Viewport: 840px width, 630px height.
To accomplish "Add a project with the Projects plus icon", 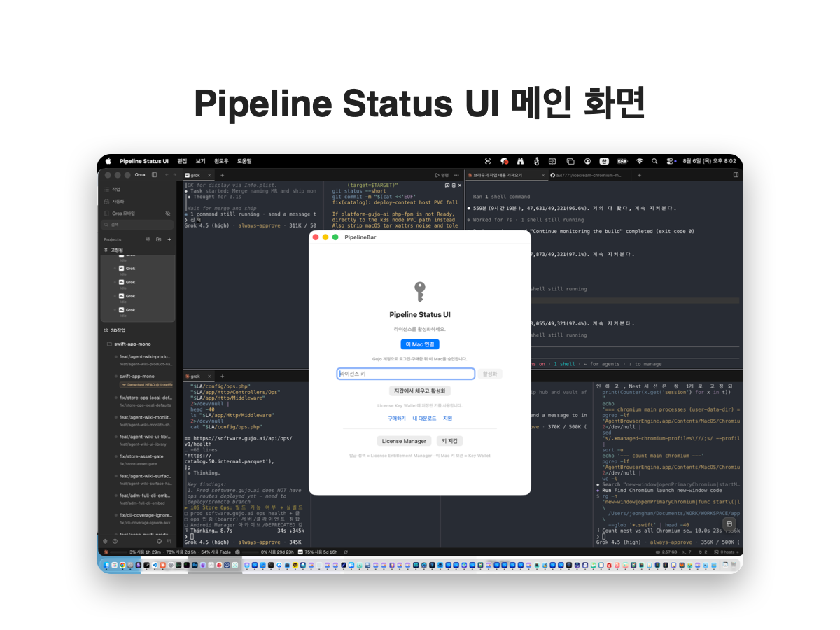I will pos(169,239).
